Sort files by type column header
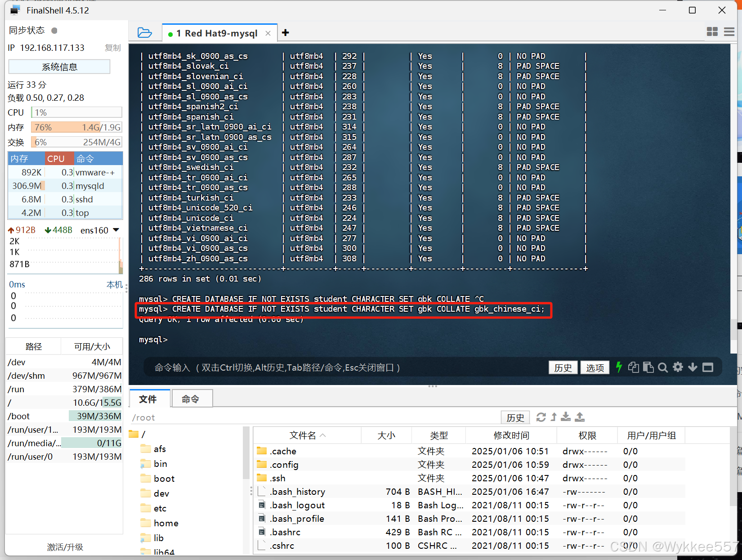Screen dimensions: 742x560 pos(439,435)
